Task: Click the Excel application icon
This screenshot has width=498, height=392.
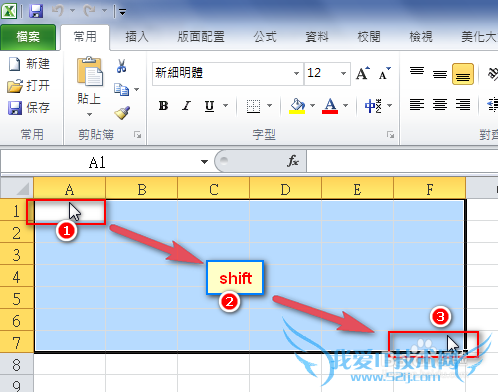Action: (9, 11)
